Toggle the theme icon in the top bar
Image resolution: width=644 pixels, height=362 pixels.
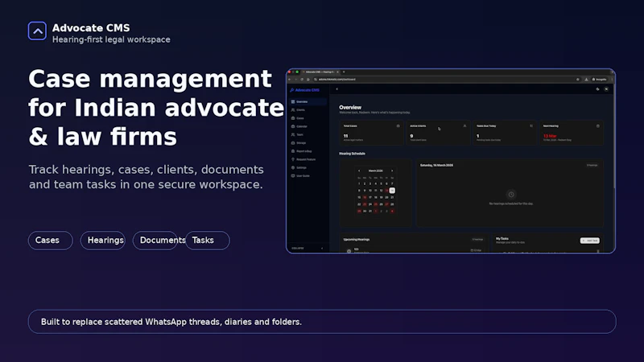click(597, 89)
